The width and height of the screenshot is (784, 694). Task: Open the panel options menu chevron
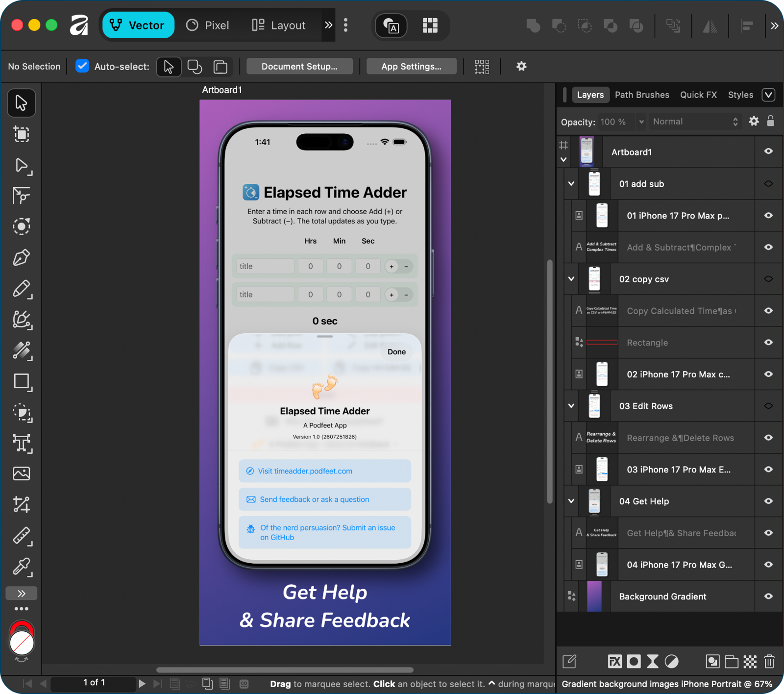768,95
